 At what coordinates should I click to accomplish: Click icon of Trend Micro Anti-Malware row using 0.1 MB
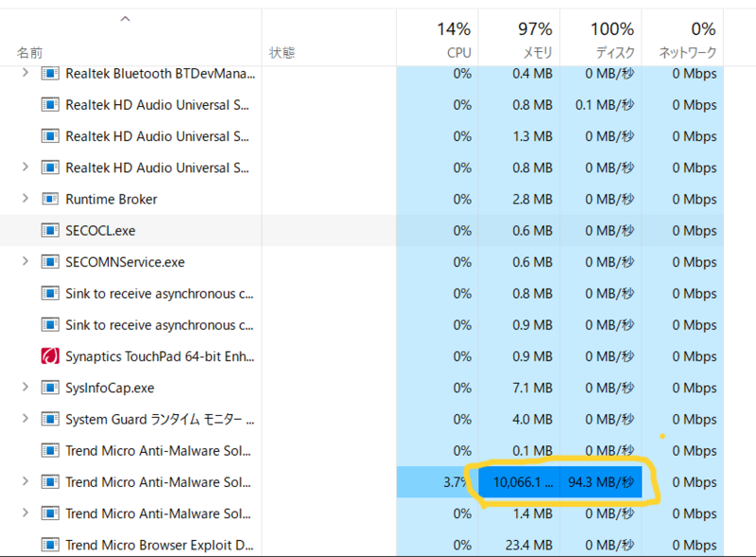[x=50, y=450]
